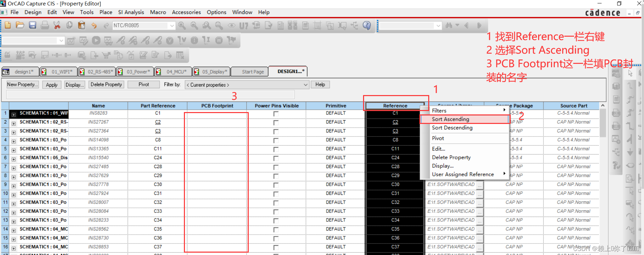Toggle Power Pins Visible checkbox for C35

pos(276,230)
